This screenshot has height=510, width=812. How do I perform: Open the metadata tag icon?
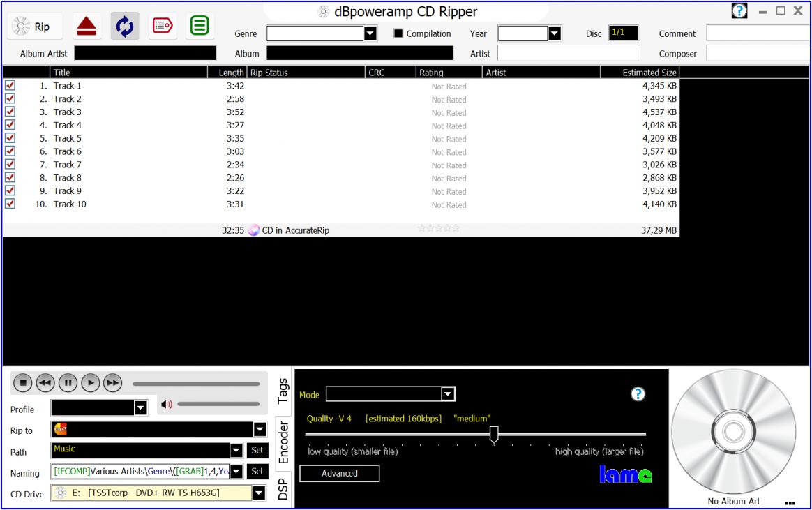click(x=162, y=27)
